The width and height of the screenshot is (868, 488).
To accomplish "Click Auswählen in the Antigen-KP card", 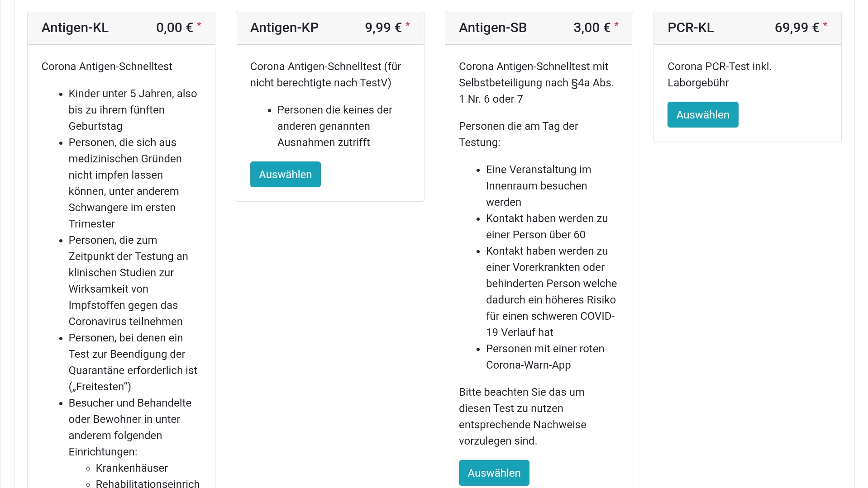I will pyautogui.click(x=285, y=175).
